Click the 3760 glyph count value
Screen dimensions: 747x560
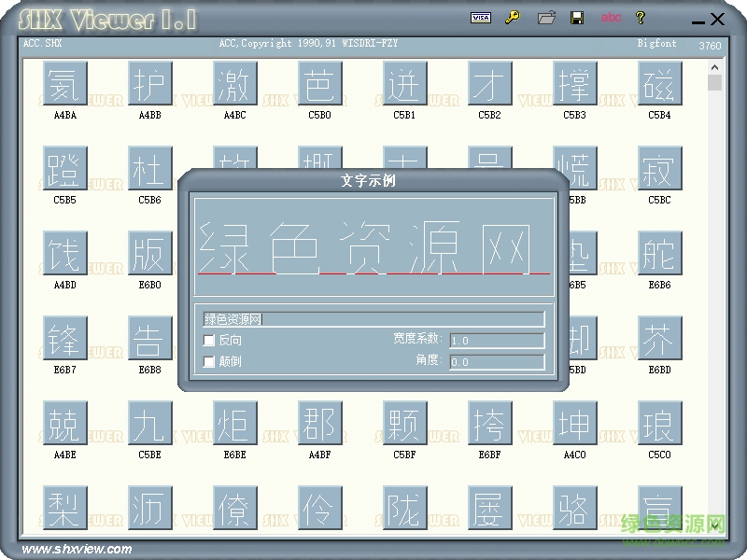710,46
